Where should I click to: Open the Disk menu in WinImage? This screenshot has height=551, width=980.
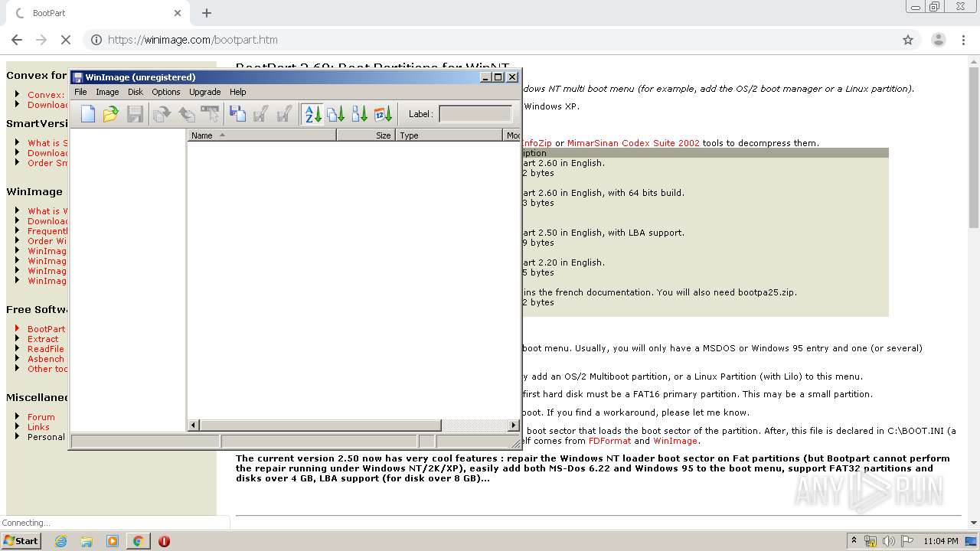[136, 92]
